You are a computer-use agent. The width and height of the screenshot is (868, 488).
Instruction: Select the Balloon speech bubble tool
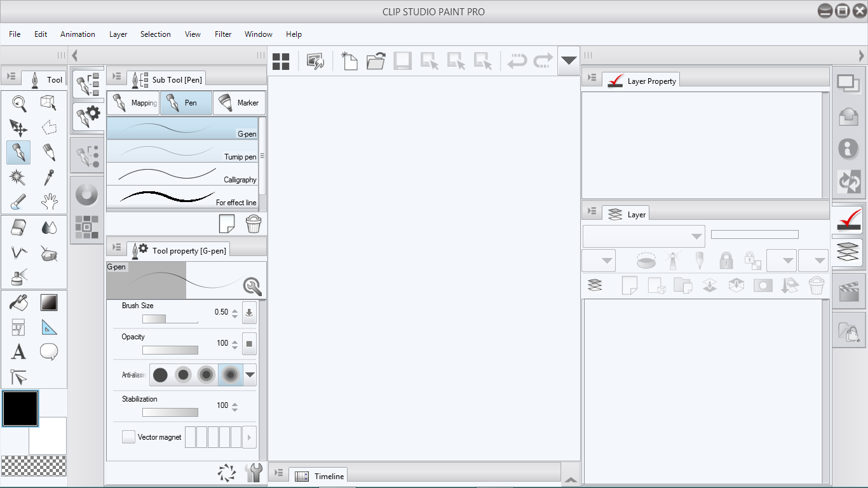[x=49, y=351]
